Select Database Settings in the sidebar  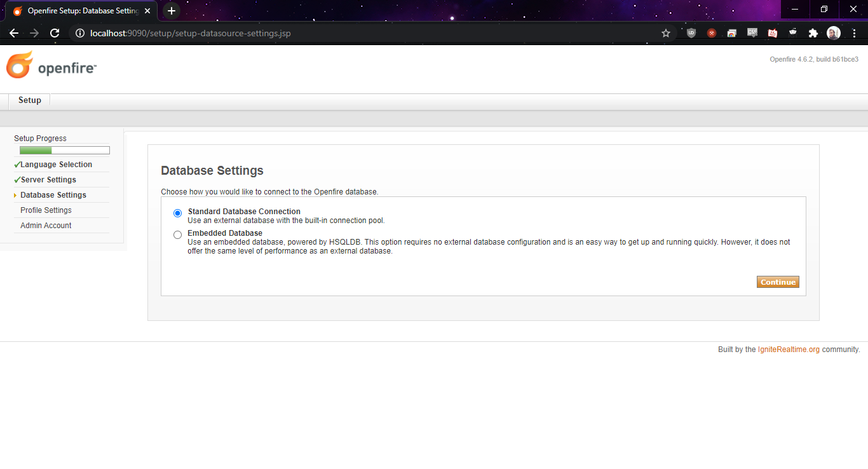coord(53,195)
